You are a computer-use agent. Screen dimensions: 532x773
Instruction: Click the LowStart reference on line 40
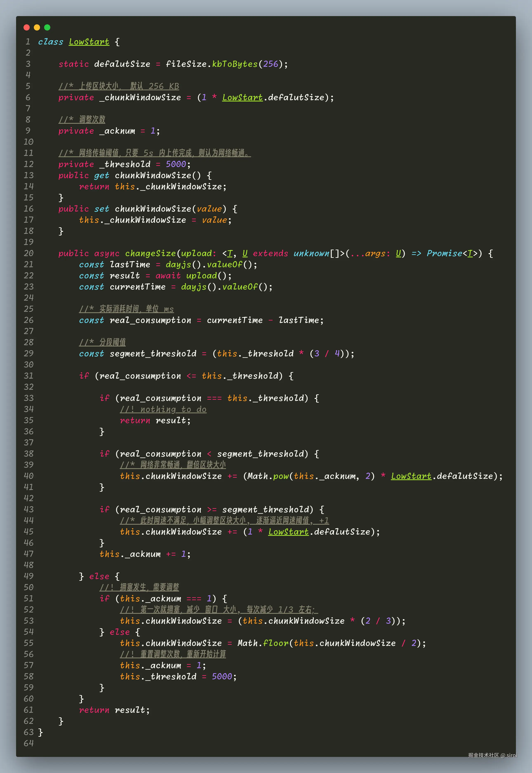tap(411, 476)
